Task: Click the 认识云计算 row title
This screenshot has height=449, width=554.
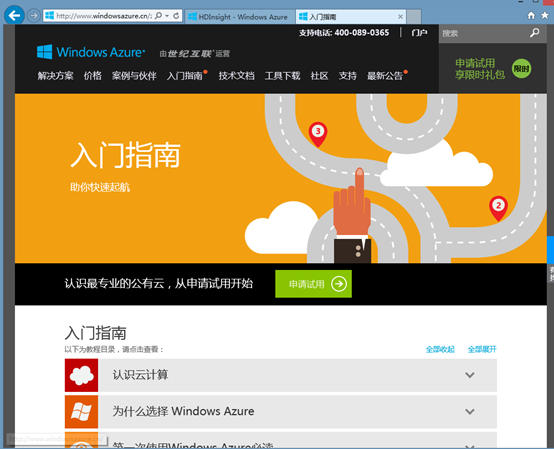Action: point(140,375)
